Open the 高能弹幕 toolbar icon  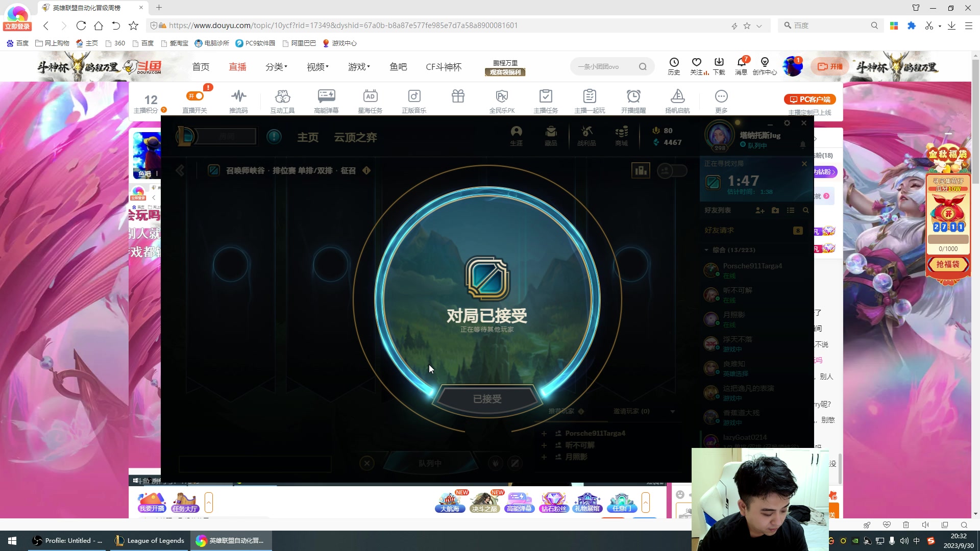tap(326, 101)
